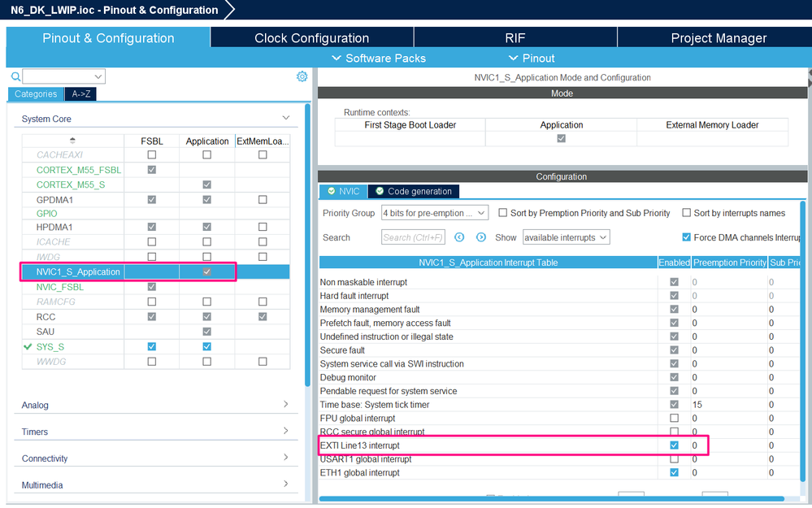Viewport: 812px width, 508px height.
Task: Select the Categories tab
Action: 36,93
